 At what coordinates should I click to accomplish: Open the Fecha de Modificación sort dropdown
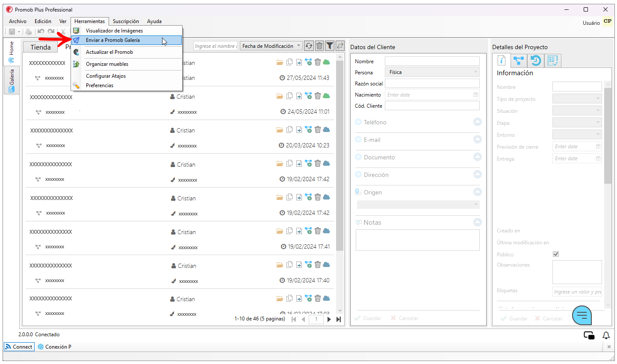(272, 46)
